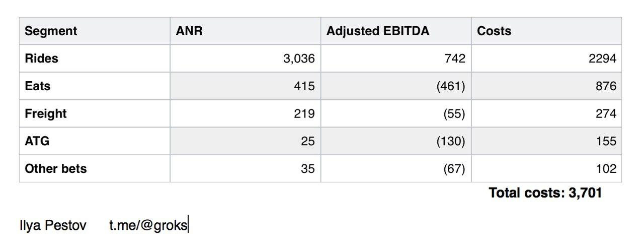Viewport: 644px width, 249px height.
Task: Select the Rides ANR value 3,036
Action: (299, 59)
